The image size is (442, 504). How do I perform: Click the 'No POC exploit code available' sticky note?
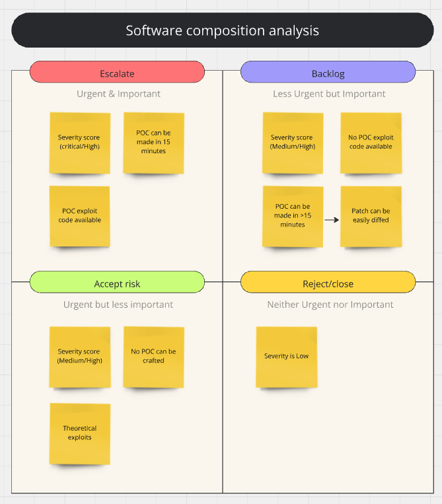coord(371,143)
